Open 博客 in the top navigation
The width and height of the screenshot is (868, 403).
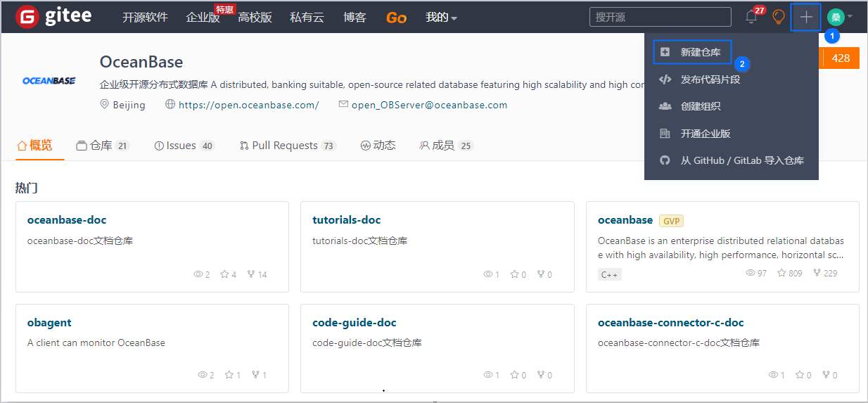click(x=355, y=17)
